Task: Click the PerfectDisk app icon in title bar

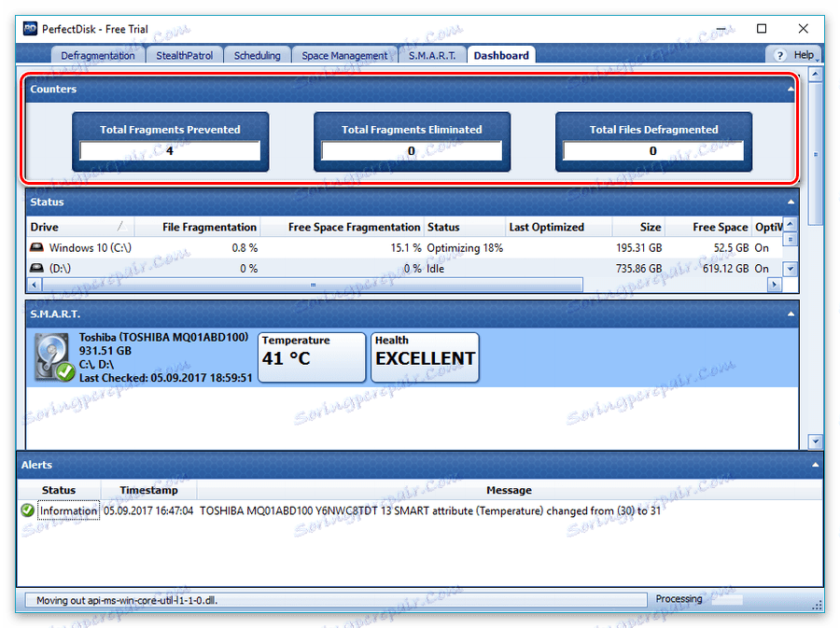Action: (30, 29)
